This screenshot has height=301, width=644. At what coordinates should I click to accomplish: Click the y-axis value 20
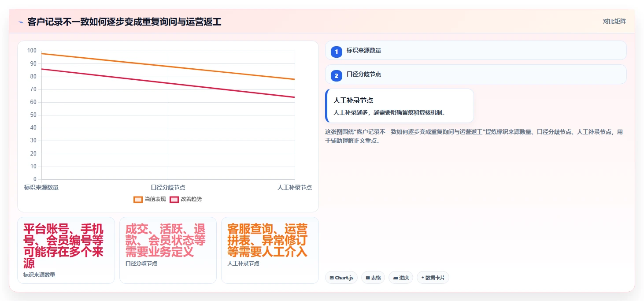[33, 154]
